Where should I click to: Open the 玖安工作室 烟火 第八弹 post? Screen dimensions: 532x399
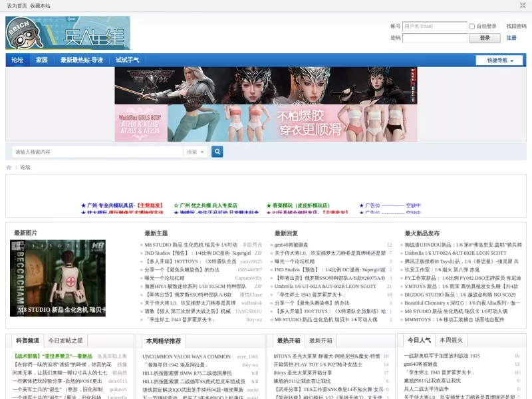[442, 270]
